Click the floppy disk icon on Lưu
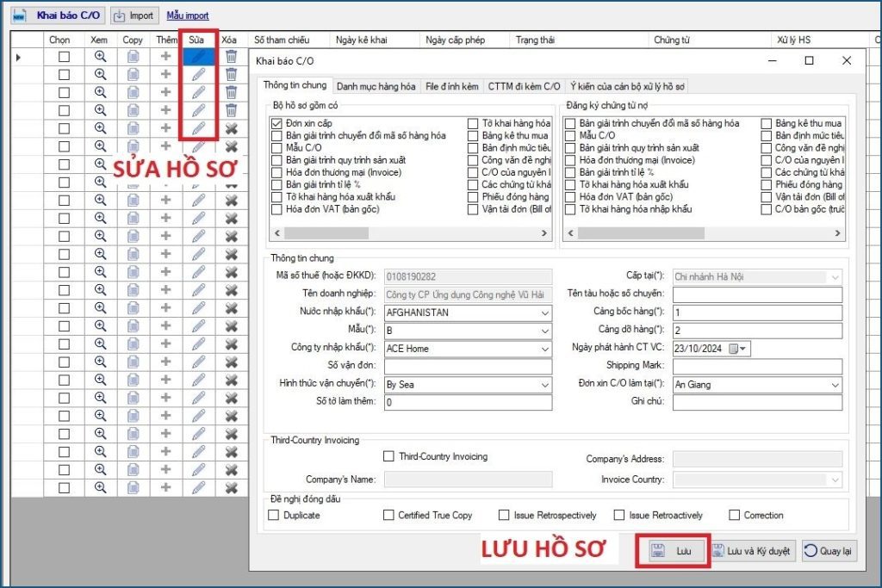The height and width of the screenshot is (588, 882). [657, 551]
